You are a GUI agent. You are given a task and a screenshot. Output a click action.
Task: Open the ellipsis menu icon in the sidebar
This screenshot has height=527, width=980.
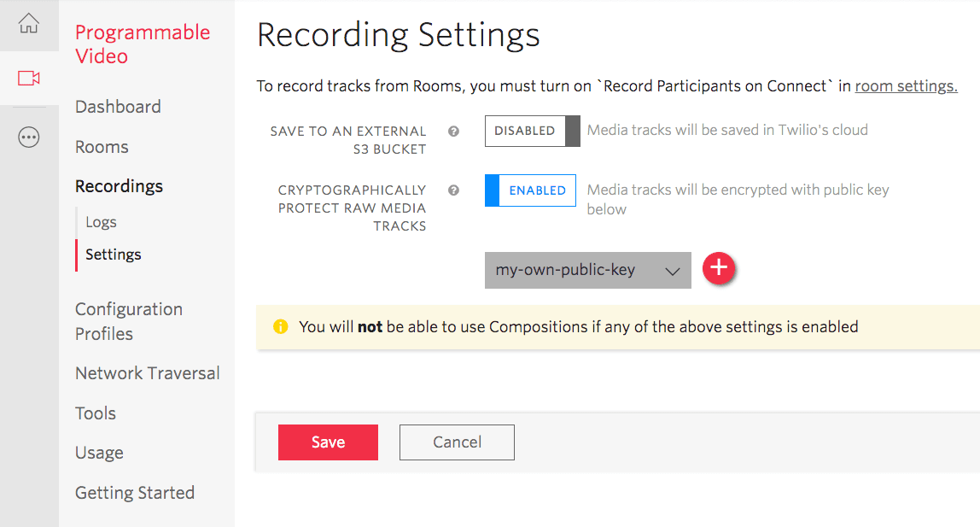click(29, 137)
